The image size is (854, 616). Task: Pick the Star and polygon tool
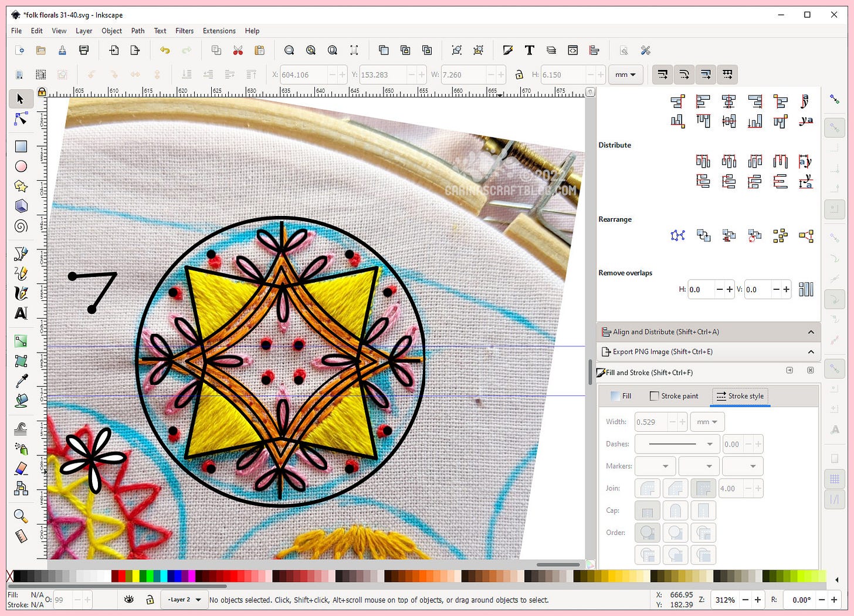click(21, 187)
